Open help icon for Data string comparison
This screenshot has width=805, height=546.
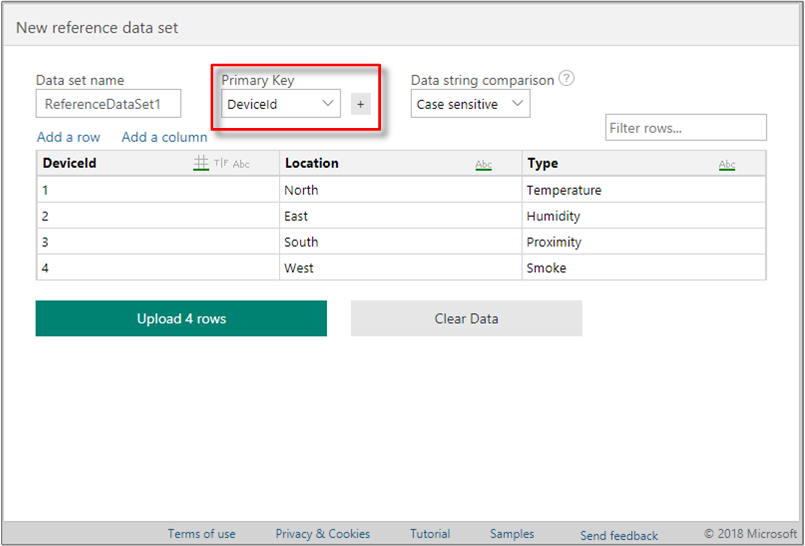pos(566,79)
